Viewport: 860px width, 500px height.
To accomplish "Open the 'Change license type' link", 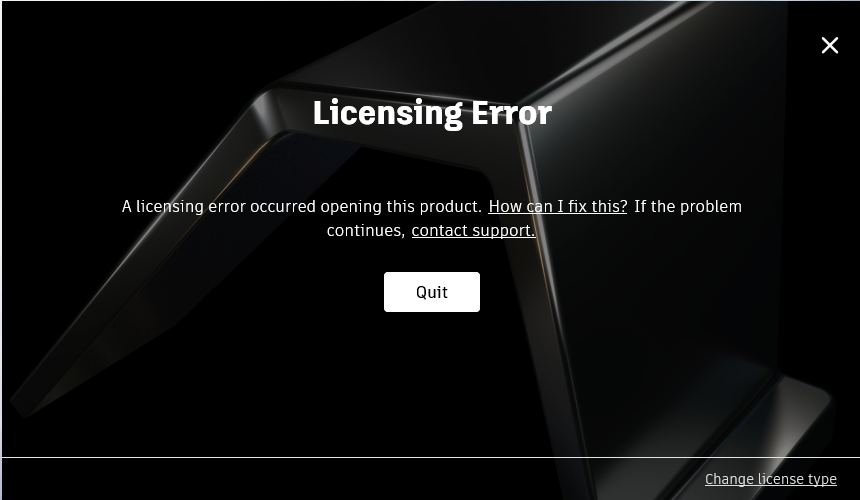I will pos(771,479).
